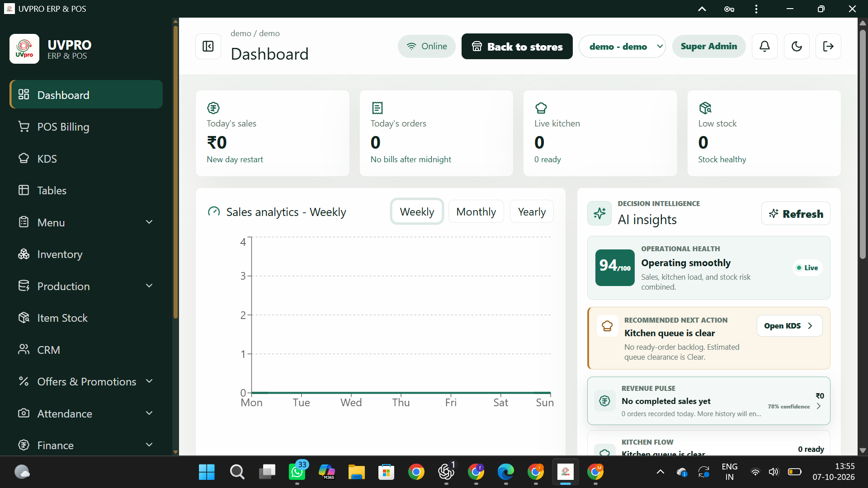The height and width of the screenshot is (488, 868).
Task: Collapse the sidebar panel icon
Action: (x=208, y=46)
